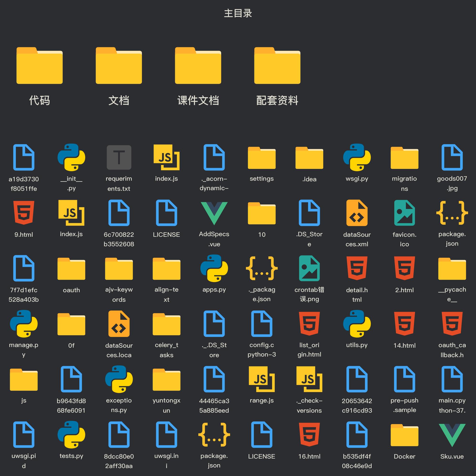The height and width of the screenshot is (476, 476).
Task: Select the goods007.jpg file icon
Action: click(x=452, y=157)
